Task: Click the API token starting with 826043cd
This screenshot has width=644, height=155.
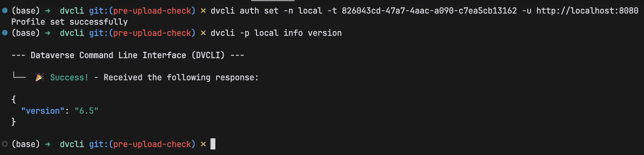Action: [429, 11]
